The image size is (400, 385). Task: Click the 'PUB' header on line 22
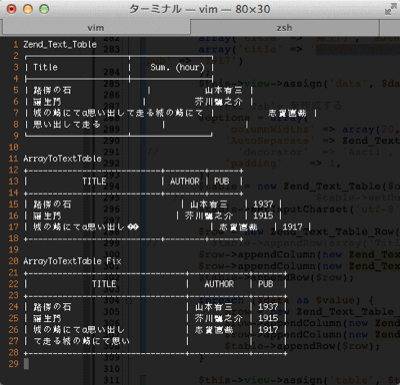(265, 284)
